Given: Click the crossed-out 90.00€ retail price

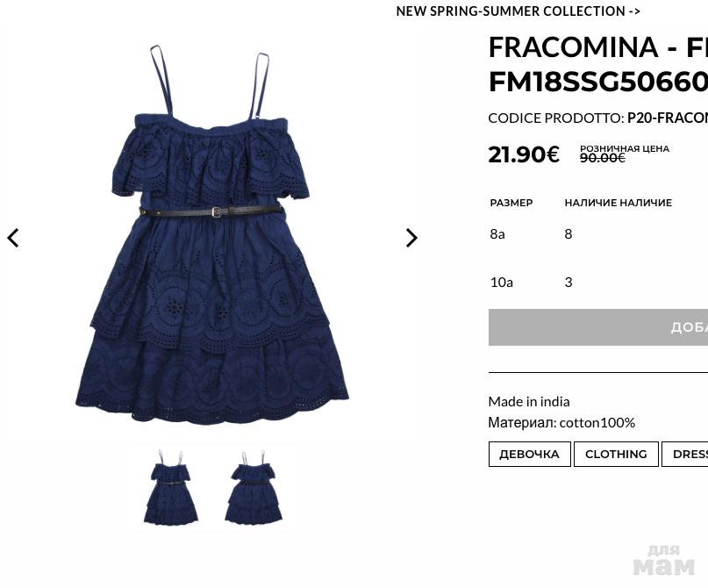Looking at the screenshot, I should [x=603, y=158].
